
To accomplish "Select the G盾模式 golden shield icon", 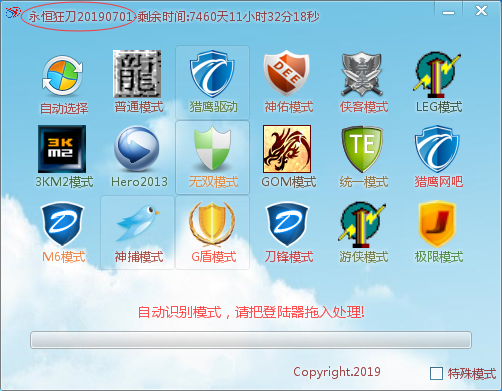I will (212, 223).
